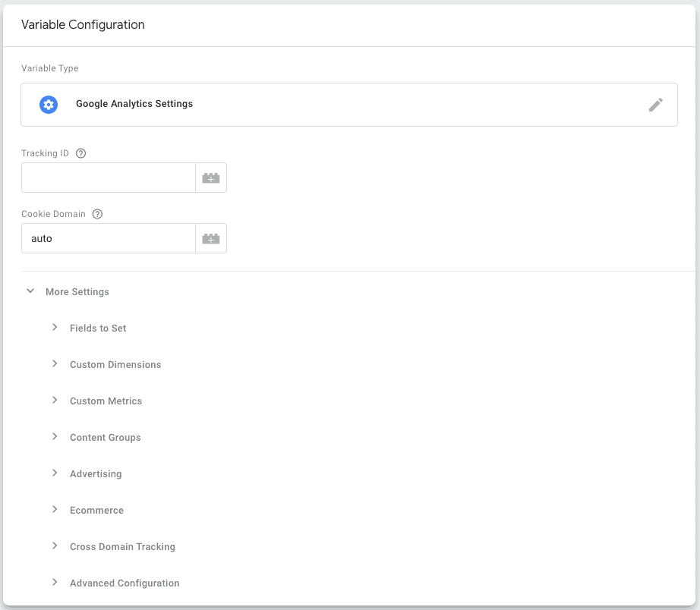Click the Variable Type label
This screenshot has width=700, height=610.
click(50, 68)
